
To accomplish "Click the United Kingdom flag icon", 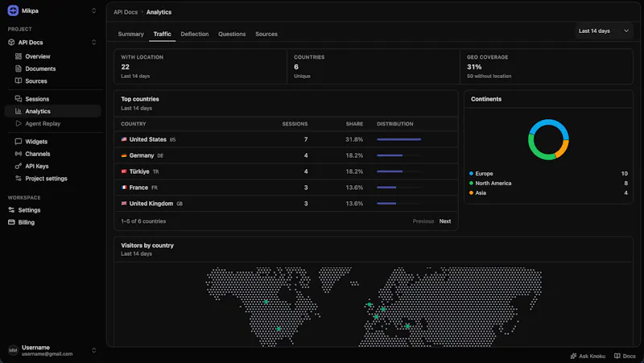I will click(124, 204).
